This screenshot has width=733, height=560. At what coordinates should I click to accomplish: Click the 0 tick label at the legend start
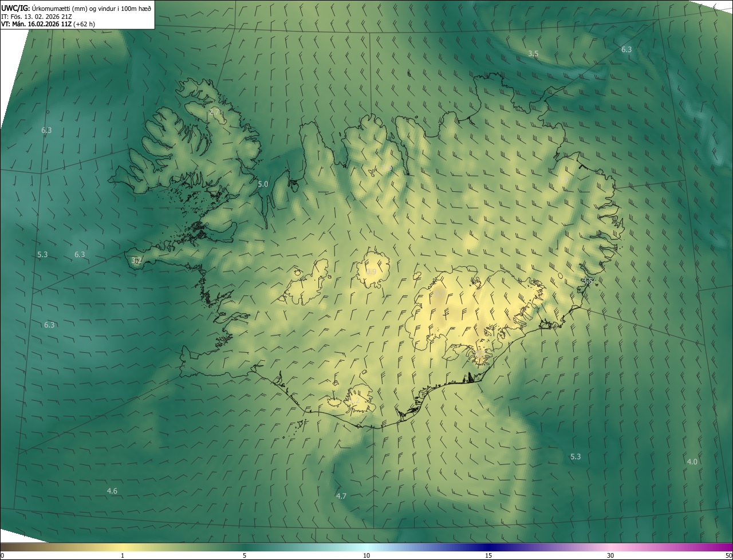[2, 556]
